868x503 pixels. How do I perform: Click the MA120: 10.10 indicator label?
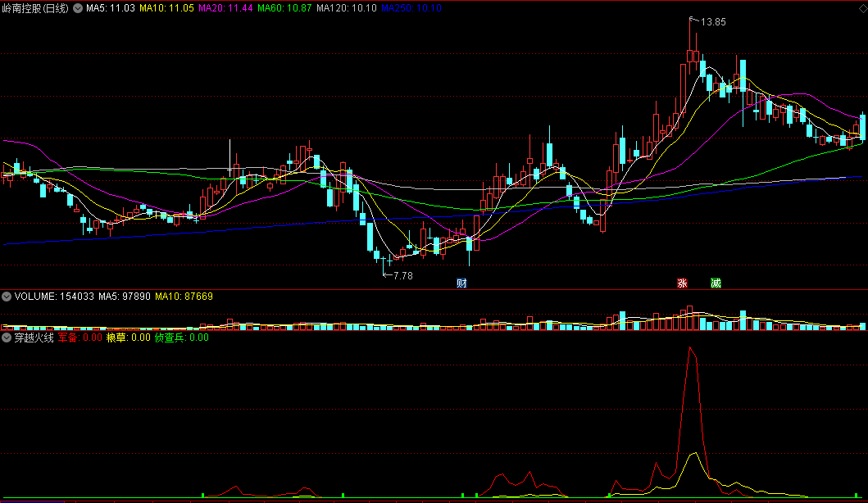click(347, 8)
